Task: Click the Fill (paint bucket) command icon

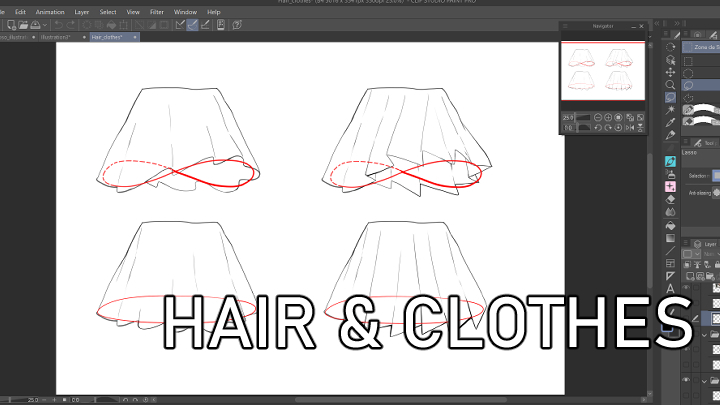Action: (x=111, y=25)
